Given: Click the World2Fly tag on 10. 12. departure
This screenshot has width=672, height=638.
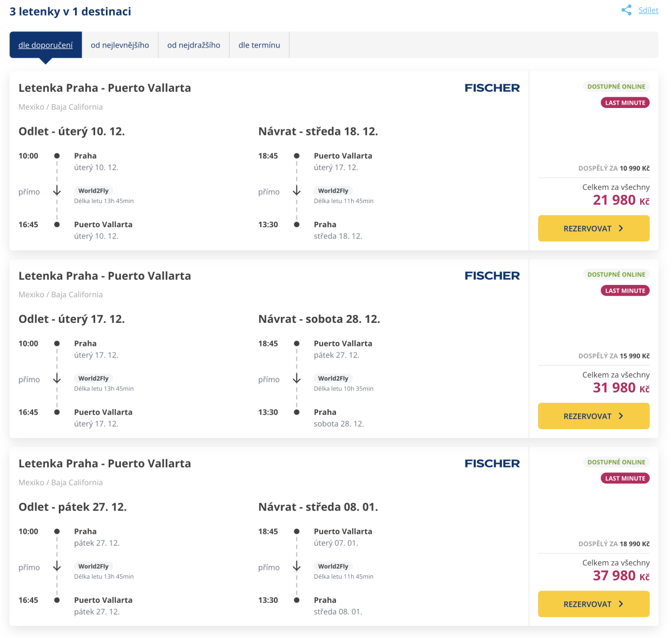Looking at the screenshot, I should pos(94,191).
